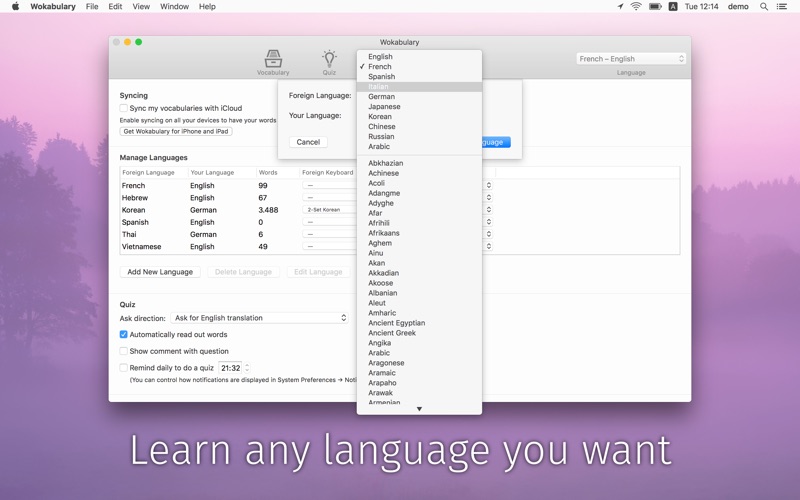Adjust the reminder time stepper arrows

(247, 367)
